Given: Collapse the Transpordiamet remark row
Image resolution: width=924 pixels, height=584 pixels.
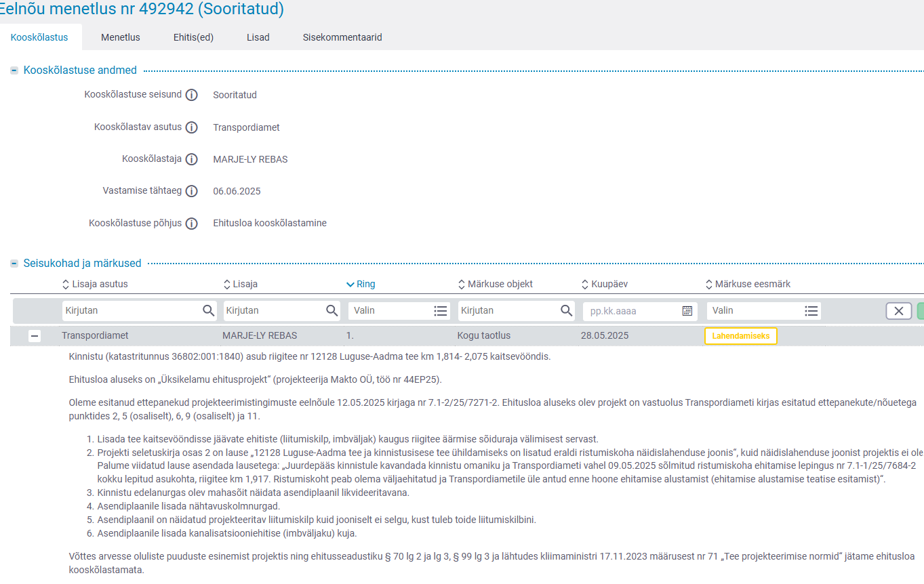Looking at the screenshot, I should point(35,335).
